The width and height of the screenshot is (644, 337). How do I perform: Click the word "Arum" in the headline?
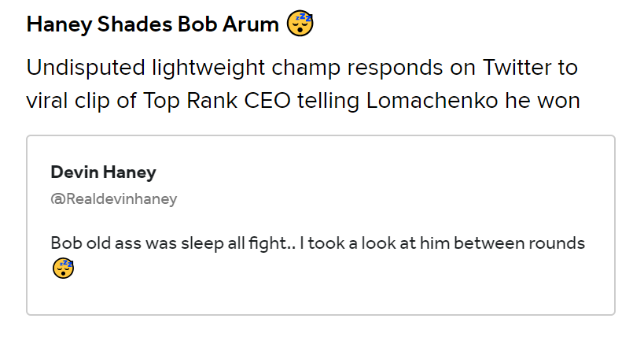point(251,24)
